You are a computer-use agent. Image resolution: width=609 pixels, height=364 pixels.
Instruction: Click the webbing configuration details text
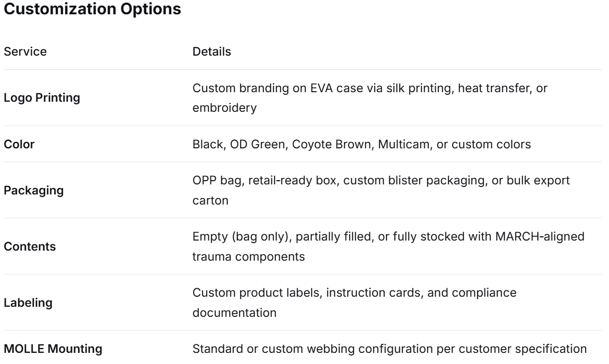point(390,349)
